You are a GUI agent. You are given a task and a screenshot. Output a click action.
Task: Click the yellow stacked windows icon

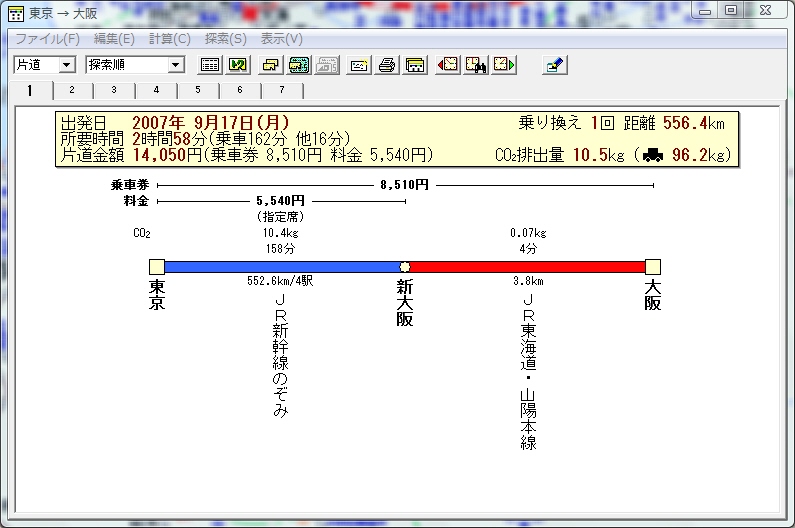(269, 65)
